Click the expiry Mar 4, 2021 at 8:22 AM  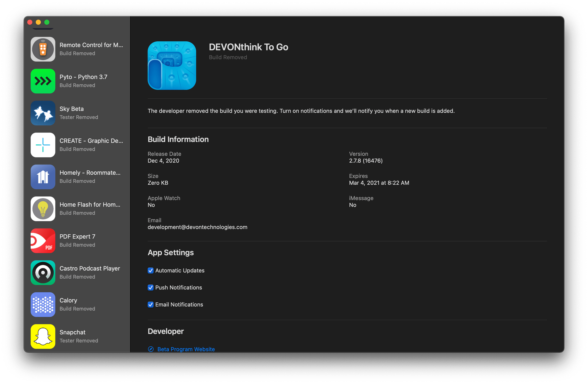[379, 183]
